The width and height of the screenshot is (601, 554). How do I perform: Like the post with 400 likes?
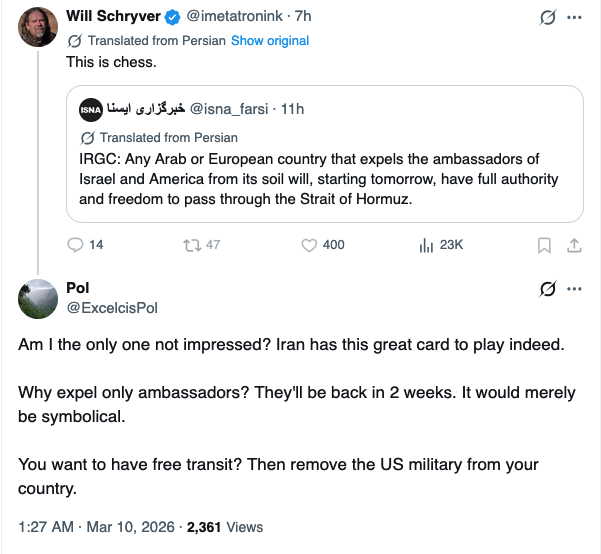click(310, 245)
